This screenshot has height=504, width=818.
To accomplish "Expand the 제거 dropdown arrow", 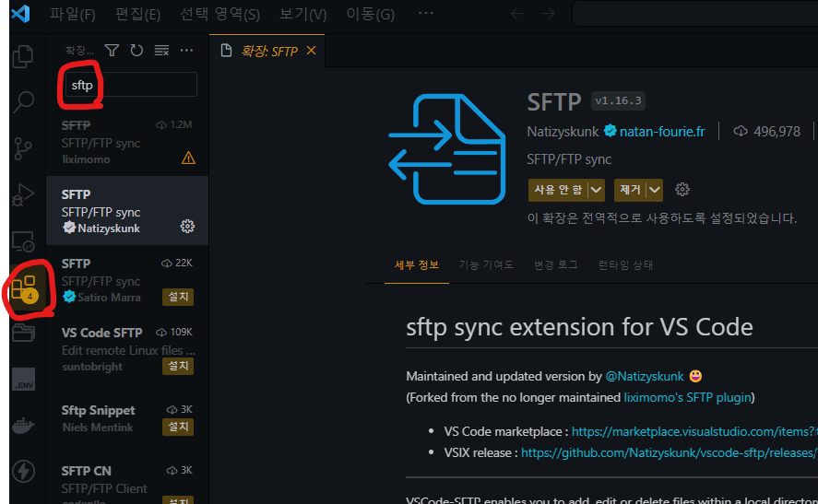I will tap(654, 190).
